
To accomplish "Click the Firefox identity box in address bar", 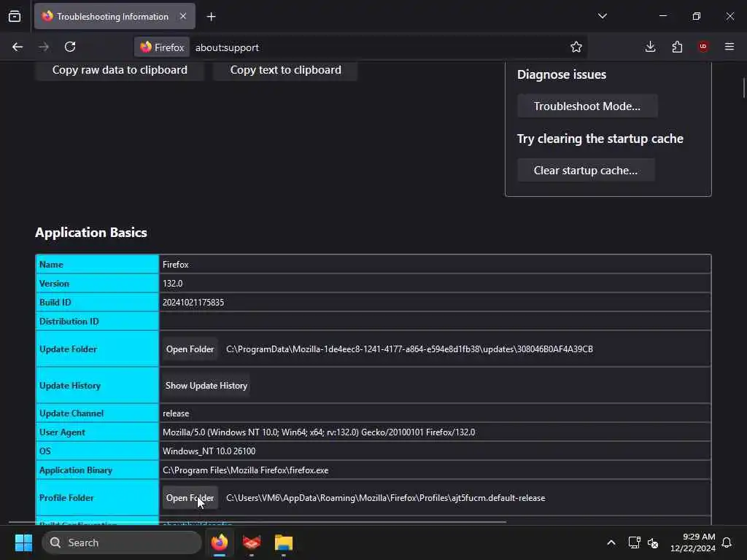I will coord(162,47).
